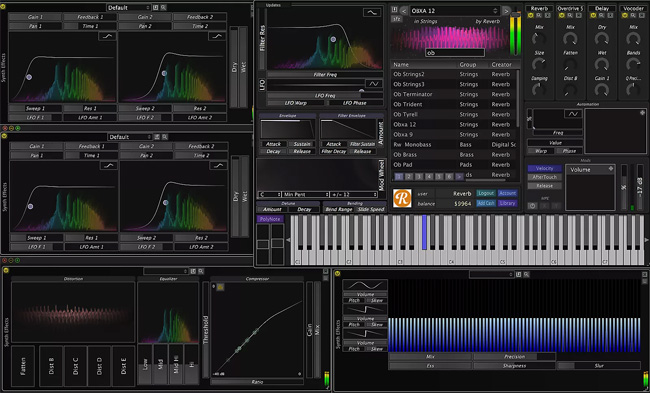Open the Min Pent scale dropdown
Viewport: 650px width, 393px height.
point(306,194)
